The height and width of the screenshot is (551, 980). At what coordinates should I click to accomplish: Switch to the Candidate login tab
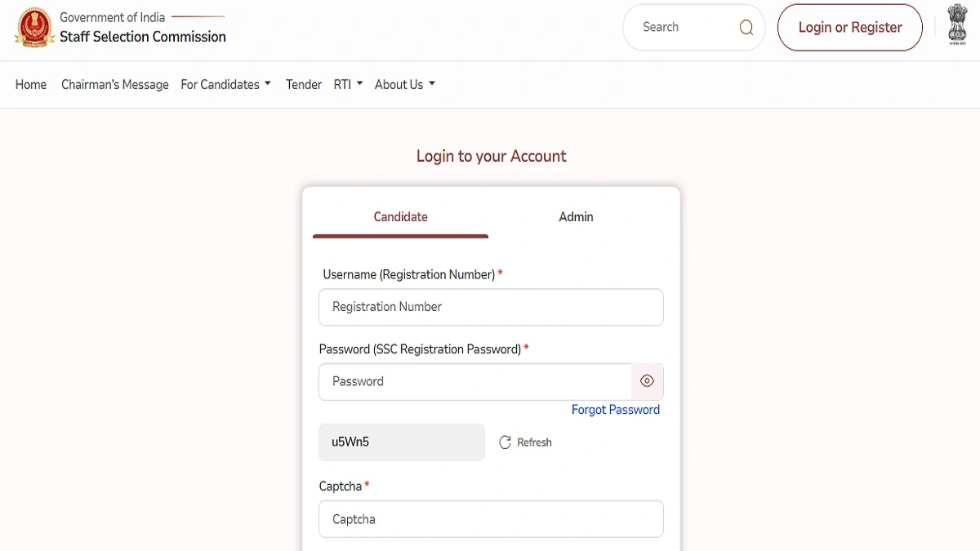400,217
